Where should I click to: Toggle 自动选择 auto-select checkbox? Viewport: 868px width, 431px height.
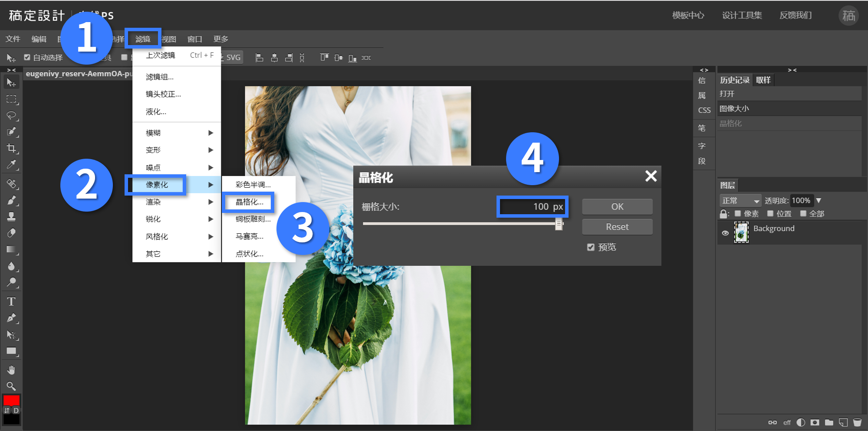click(x=27, y=57)
